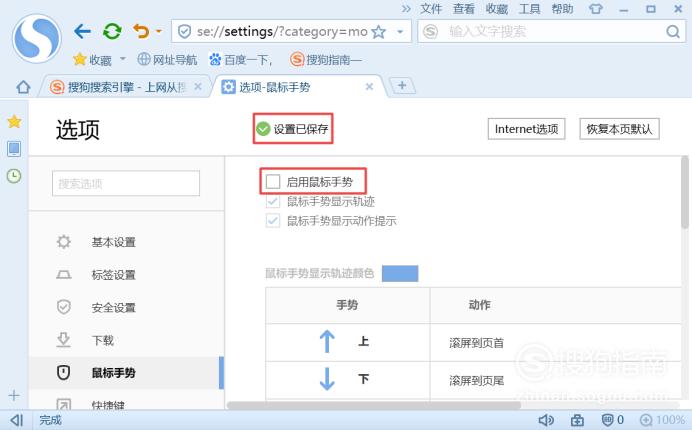Open the 搜狗指南 bookmark
The width and height of the screenshot is (692, 430).
point(326,59)
